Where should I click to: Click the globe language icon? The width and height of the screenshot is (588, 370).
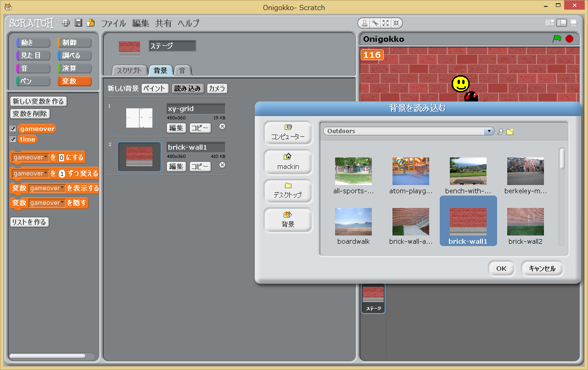pos(66,23)
